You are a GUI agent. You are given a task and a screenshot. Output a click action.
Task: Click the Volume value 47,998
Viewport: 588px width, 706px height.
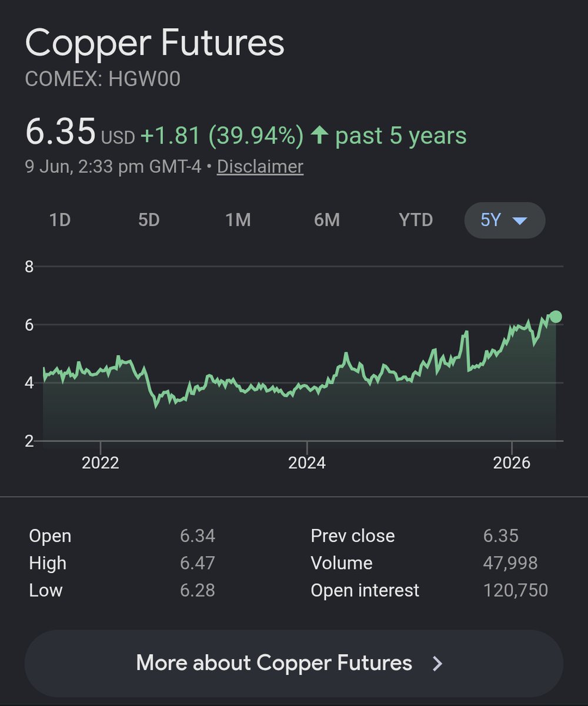coord(510,563)
